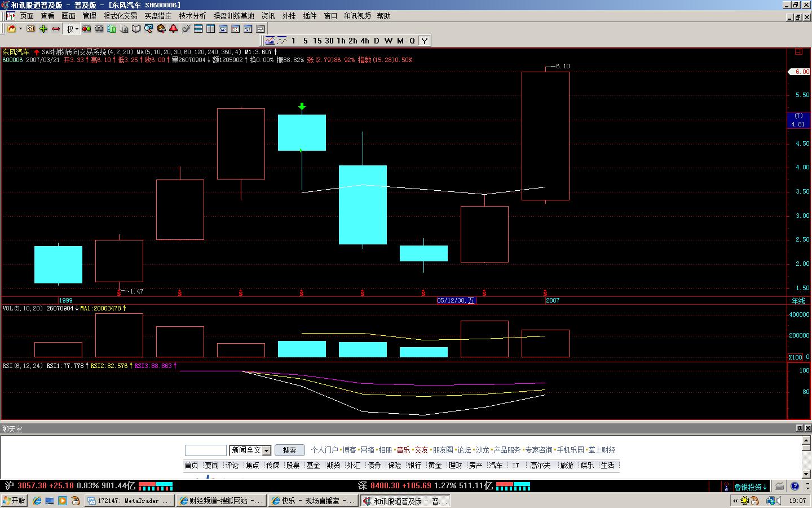The width and height of the screenshot is (812, 508).
Task: Select the yearly Y period button
Action: (x=424, y=41)
